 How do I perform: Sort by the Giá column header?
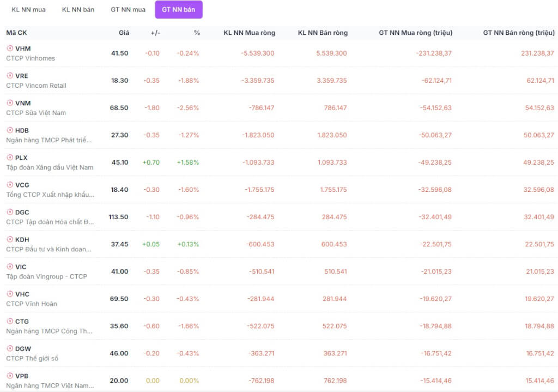[x=124, y=33]
